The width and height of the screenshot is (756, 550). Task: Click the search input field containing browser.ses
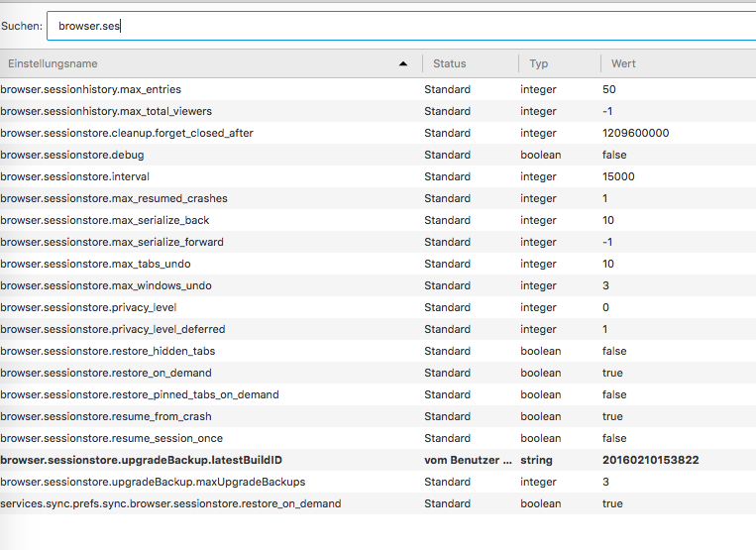pos(396,26)
